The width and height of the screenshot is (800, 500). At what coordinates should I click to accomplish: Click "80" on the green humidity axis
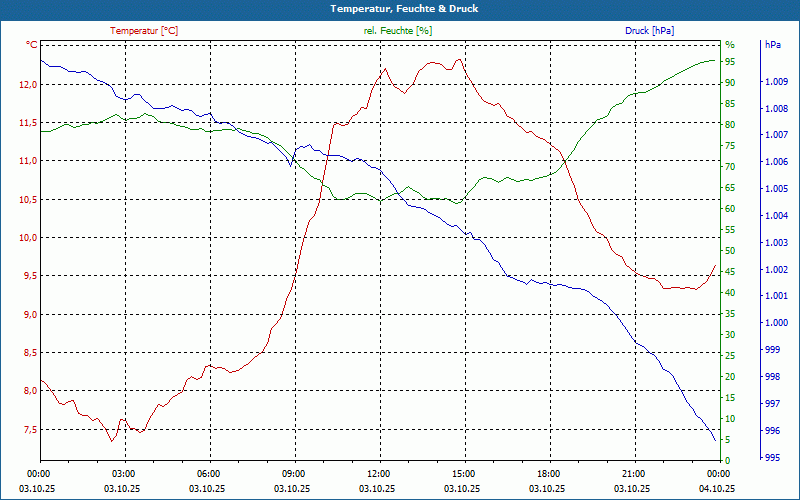(x=730, y=124)
